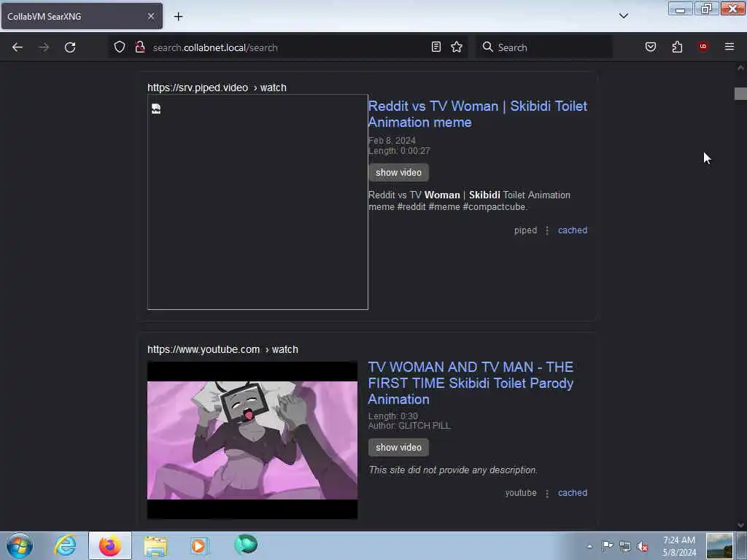Viewport: 747px width, 560px height.
Task: Click the forward navigation arrow
Action: (44, 47)
